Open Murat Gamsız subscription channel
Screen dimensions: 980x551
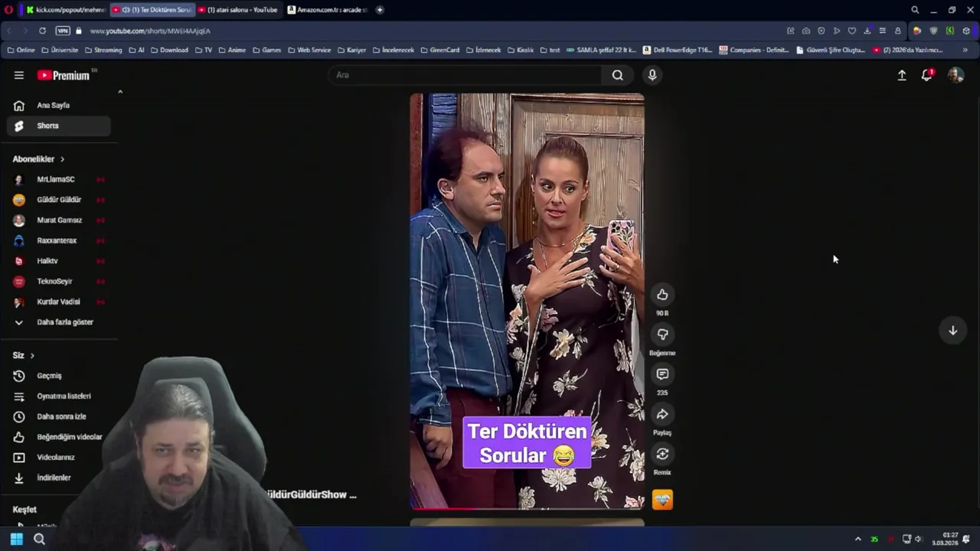[59, 220]
